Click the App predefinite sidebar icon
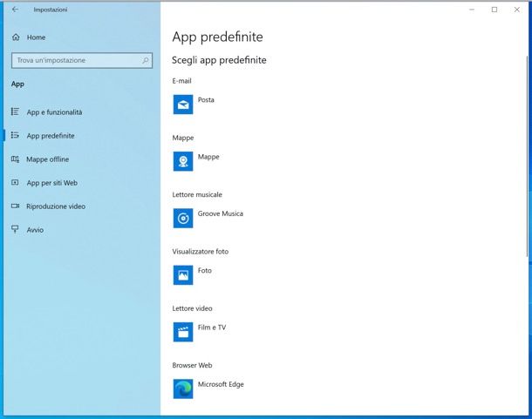 [x=15, y=135]
